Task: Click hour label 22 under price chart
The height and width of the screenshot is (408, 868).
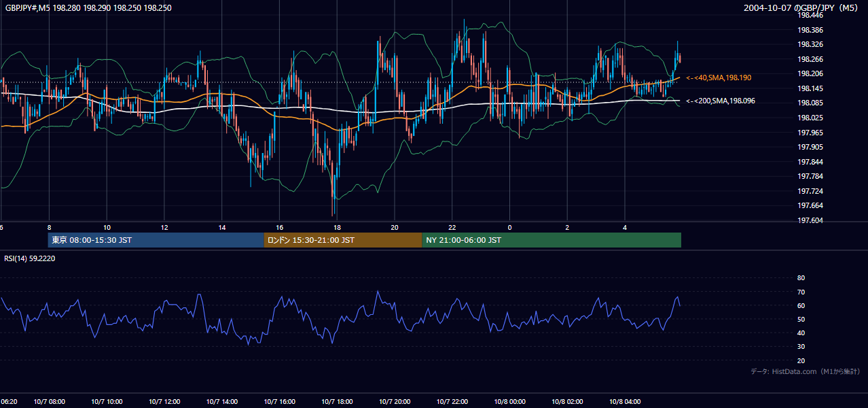Action: pos(452,227)
